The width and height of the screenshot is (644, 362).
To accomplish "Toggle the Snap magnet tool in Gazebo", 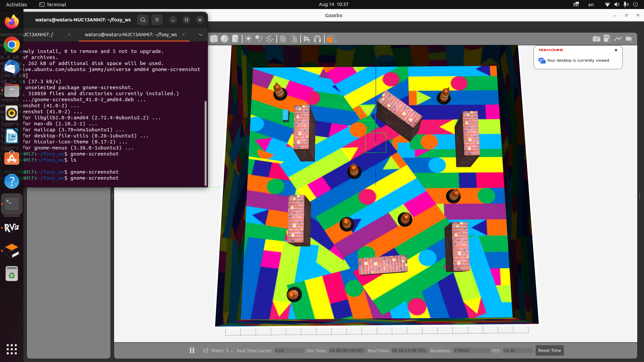I will click(x=317, y=39).
